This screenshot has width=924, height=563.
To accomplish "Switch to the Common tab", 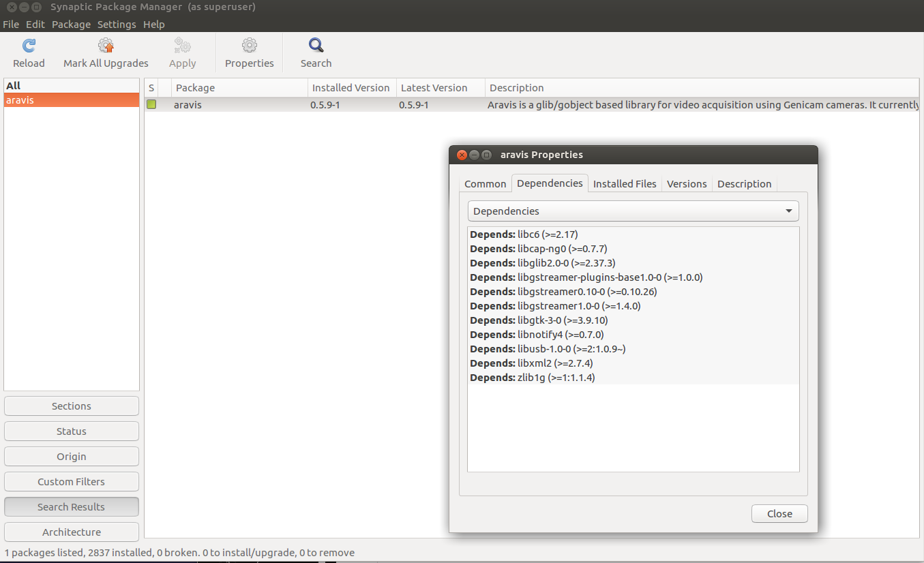I will (x=486, y=184).
